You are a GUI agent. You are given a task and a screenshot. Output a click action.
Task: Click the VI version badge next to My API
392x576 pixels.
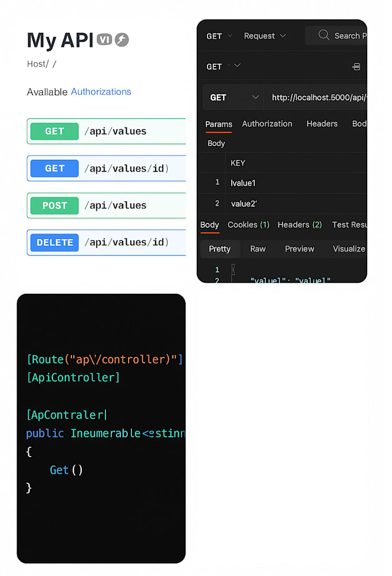tap(104, 40)
